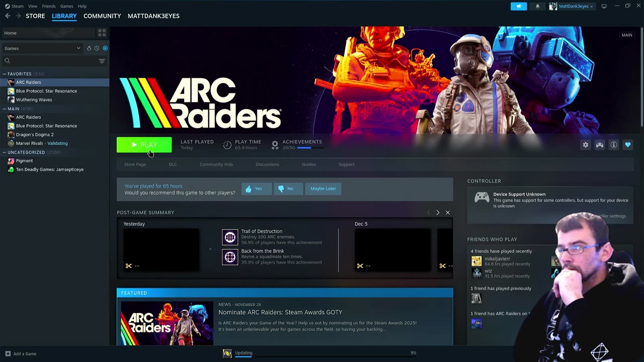This screenshot has height=362, width=644.
Task: Open the Store Page link
Action: pos(135,164)
